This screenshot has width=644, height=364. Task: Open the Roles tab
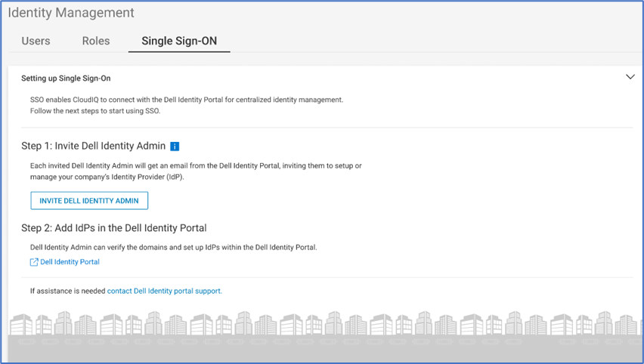pos(96,41)
